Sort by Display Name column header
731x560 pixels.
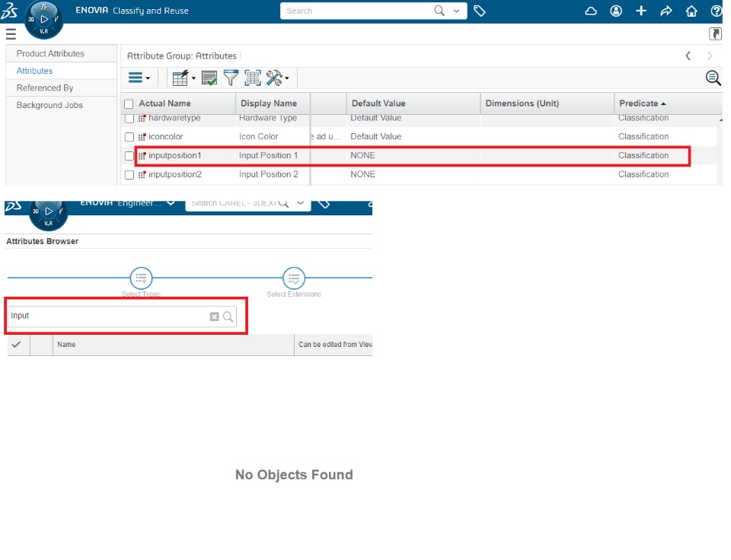(269, 103)
